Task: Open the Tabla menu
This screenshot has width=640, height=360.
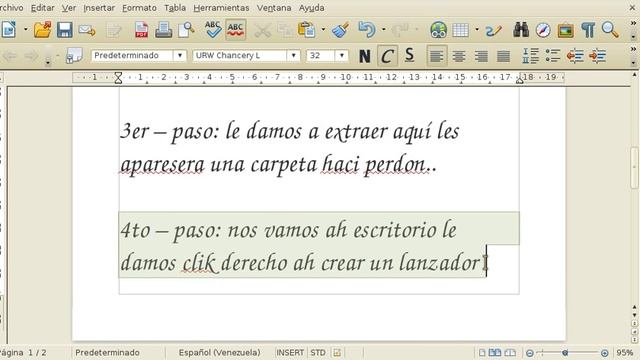Action: tap(175, 8)
